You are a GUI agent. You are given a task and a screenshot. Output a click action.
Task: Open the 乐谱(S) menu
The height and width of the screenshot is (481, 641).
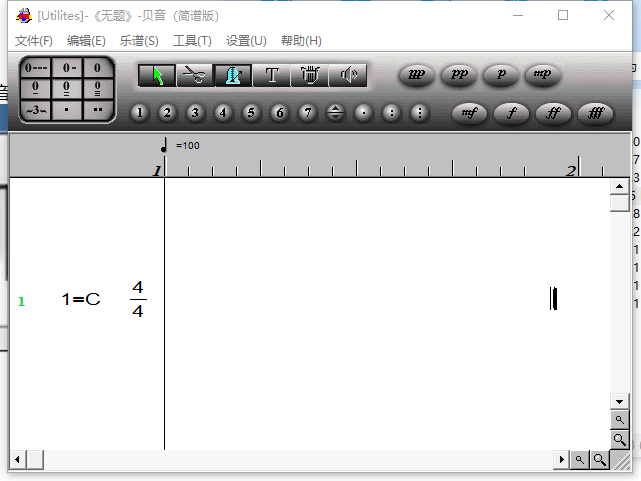tap(139, 41)
